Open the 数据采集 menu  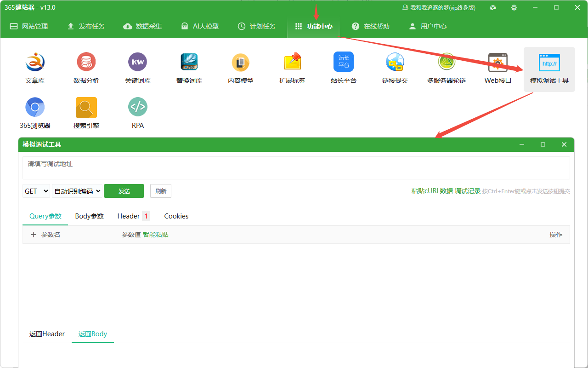143,26
